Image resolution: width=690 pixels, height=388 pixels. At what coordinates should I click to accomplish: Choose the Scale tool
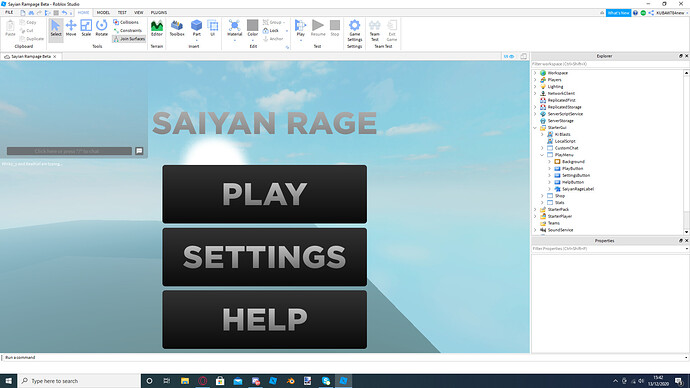(x=86, y=28)
